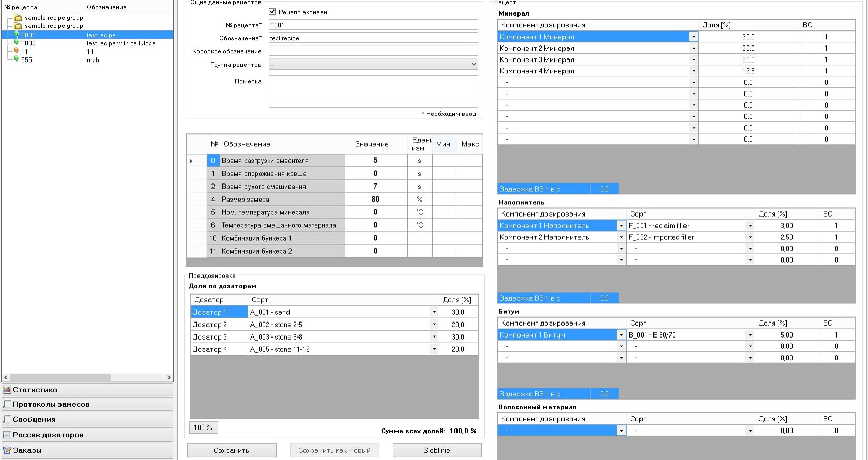
Task: Click into the Короткое обозначение input field
Action: pyautogui.click(x=373, y=51)
